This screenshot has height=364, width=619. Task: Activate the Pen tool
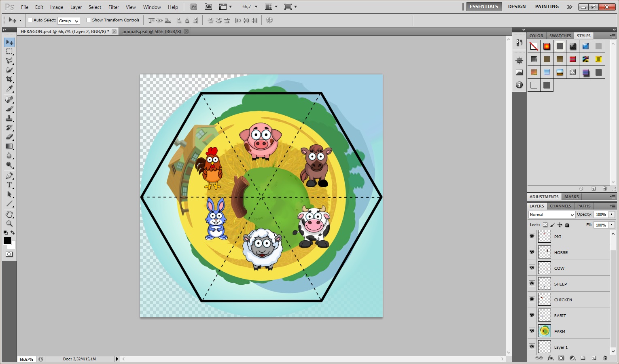tap(9, 176)
